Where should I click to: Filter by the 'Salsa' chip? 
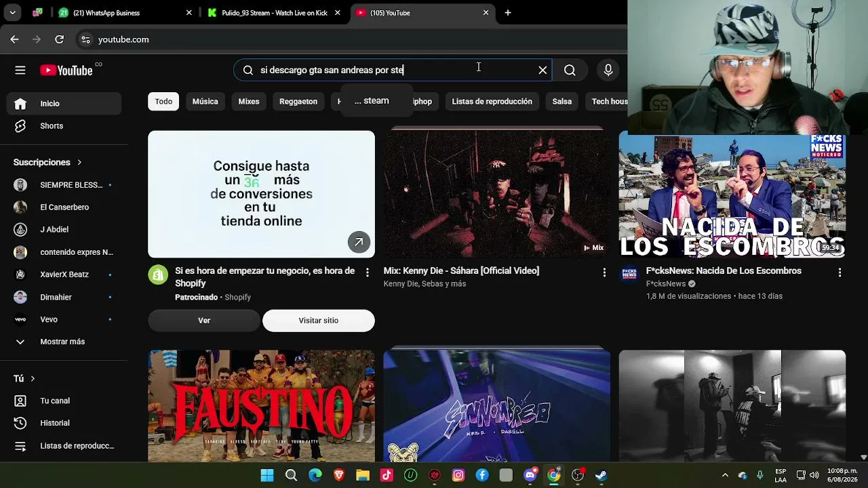point(561,101)
